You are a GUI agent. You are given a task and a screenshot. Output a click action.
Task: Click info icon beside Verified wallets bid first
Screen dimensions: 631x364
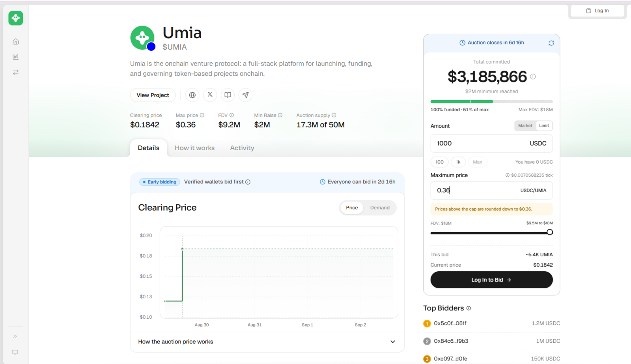248,182
